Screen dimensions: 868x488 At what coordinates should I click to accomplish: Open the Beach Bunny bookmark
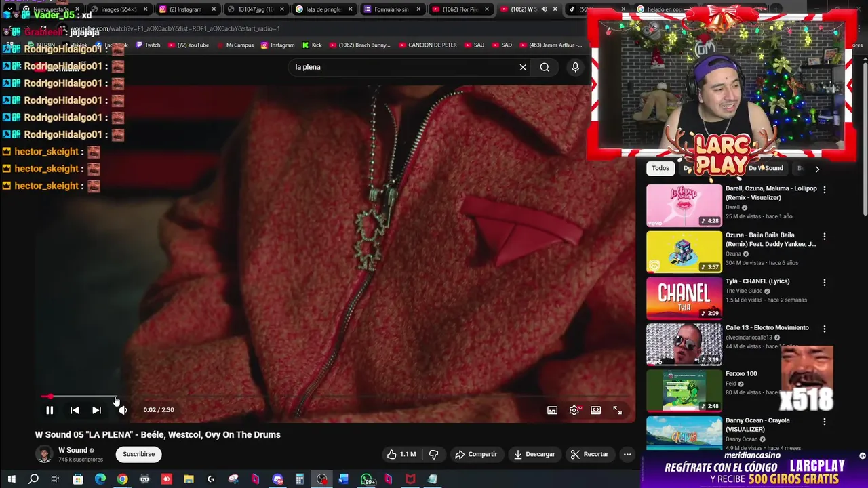coord(359,45)
